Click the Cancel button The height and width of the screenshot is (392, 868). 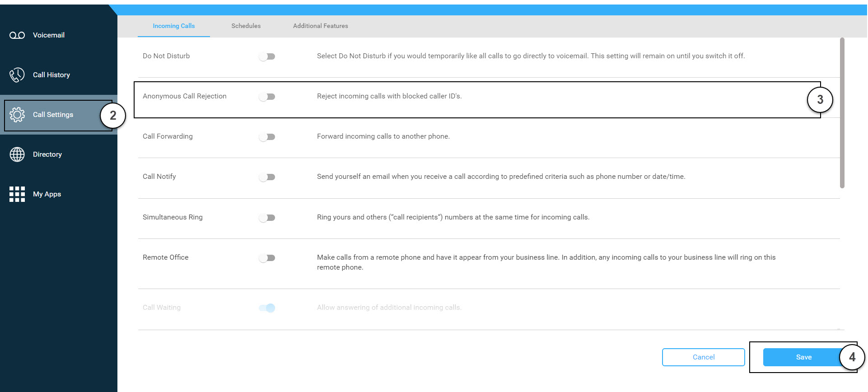704,357
